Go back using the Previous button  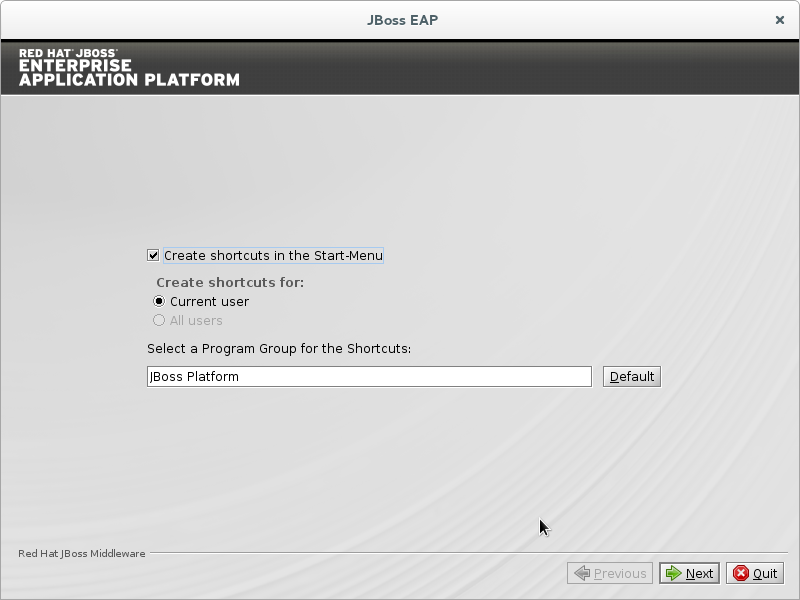[x=610, y=573]
